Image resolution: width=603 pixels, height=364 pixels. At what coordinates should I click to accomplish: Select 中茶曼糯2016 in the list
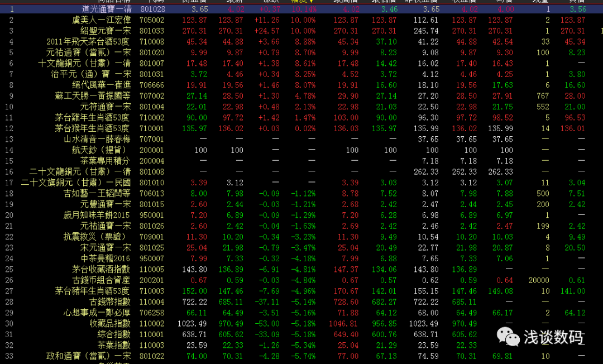(106, 258)
